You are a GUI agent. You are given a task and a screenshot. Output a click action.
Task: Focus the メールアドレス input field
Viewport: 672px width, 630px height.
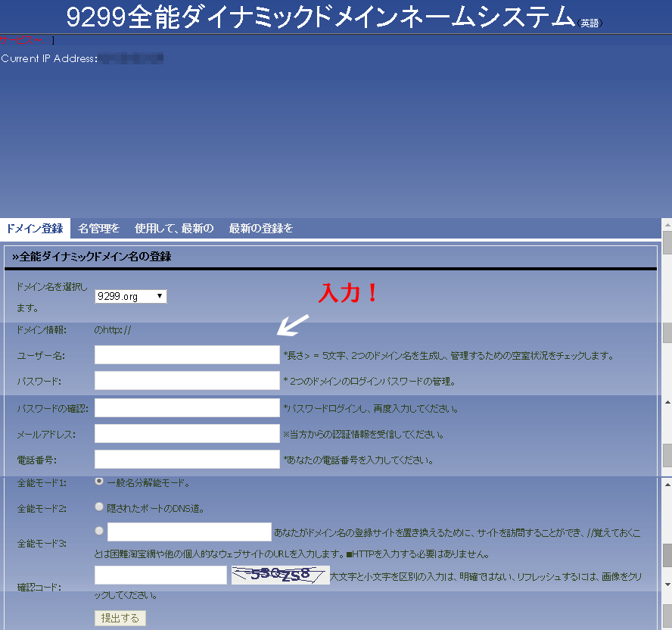point(187,434)
